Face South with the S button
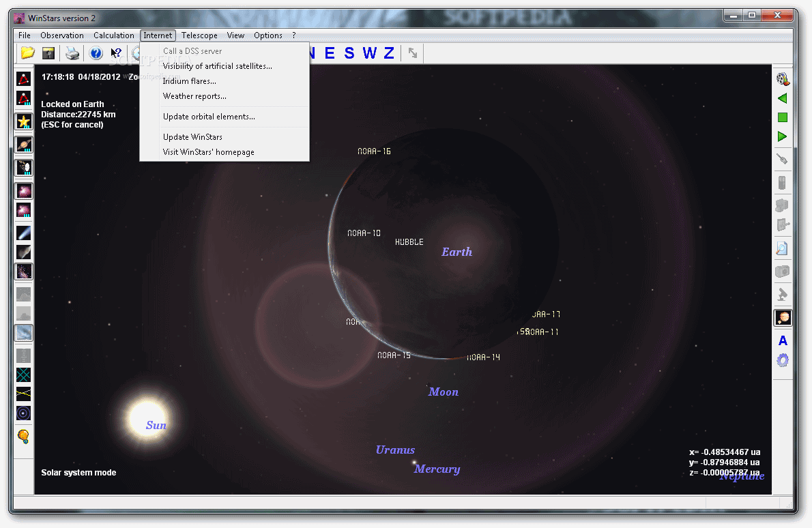 pos(349,53)
